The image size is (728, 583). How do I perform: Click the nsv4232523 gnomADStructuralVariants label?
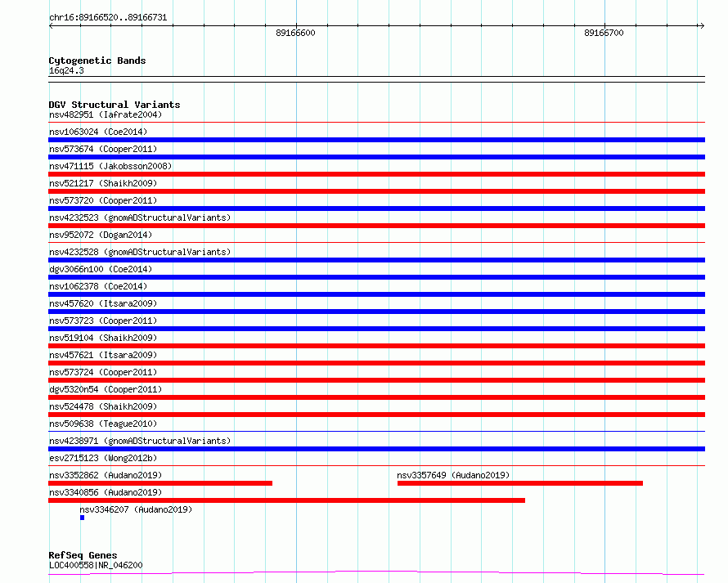(140, 218)
